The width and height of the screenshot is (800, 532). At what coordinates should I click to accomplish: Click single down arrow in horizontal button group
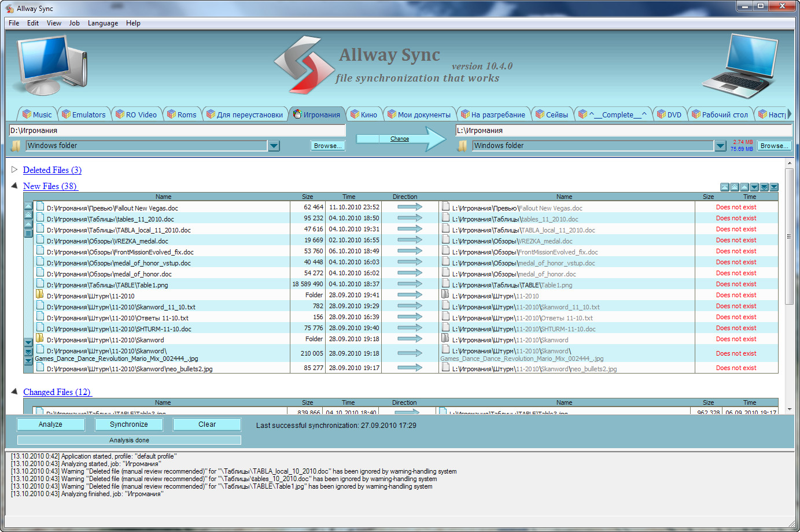[754, 187]
